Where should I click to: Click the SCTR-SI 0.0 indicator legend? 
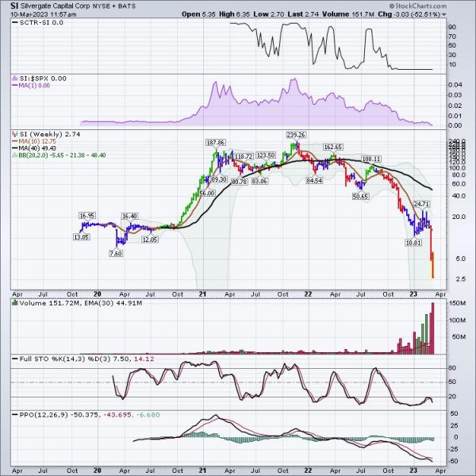pos(37,23)
